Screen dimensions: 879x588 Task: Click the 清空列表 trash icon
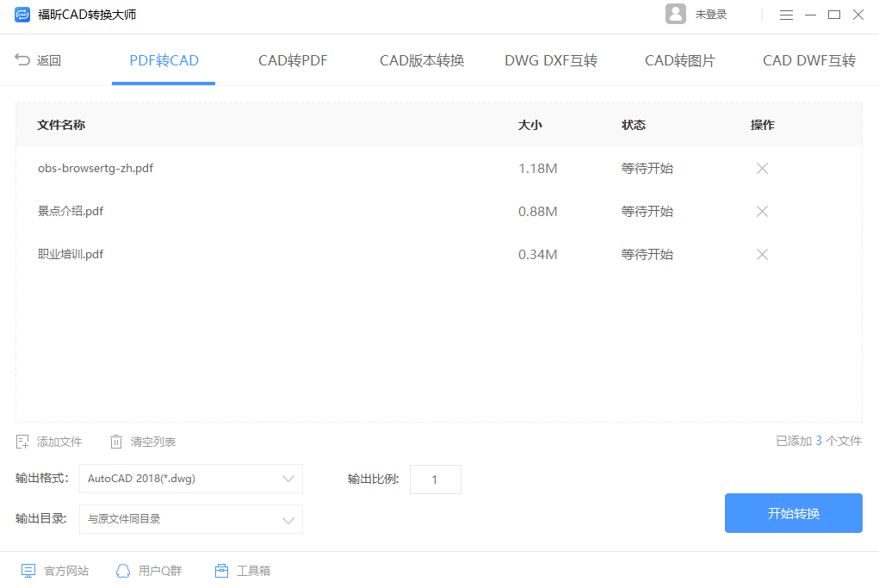pos(117,441)
